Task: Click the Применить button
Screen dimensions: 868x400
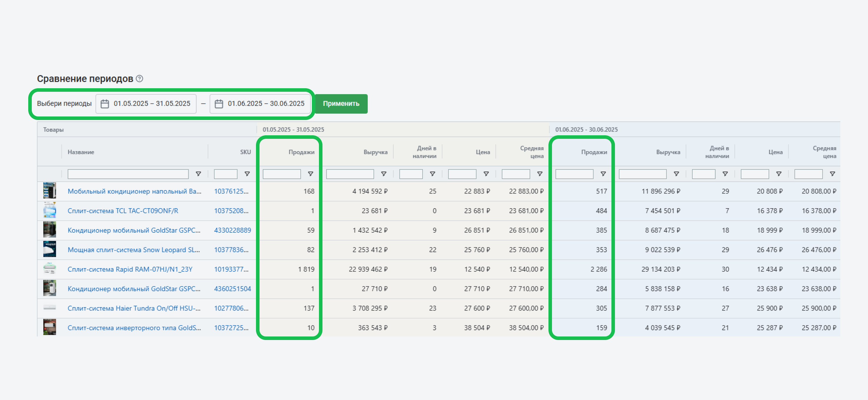Action: pyautogui.click(x=341, y=104)
